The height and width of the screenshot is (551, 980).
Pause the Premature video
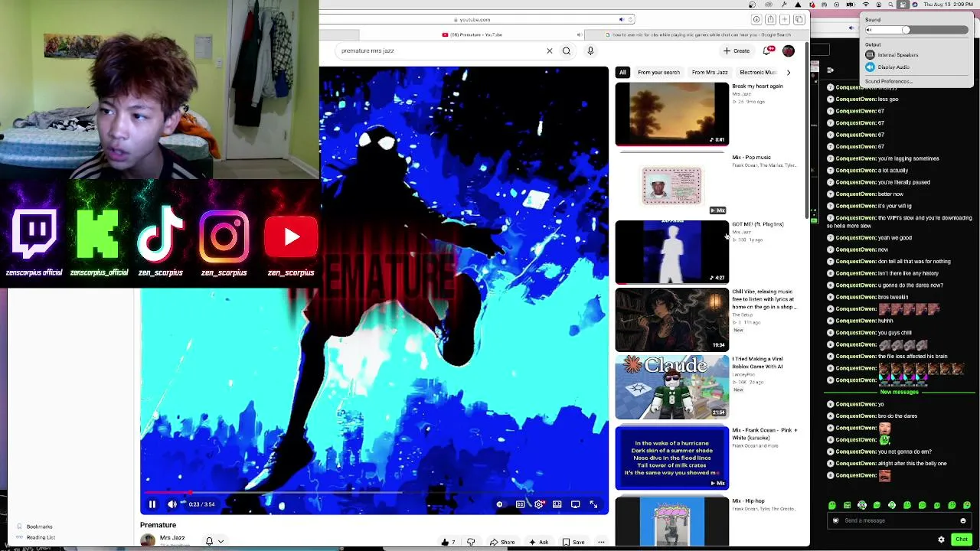pos(152,504)
